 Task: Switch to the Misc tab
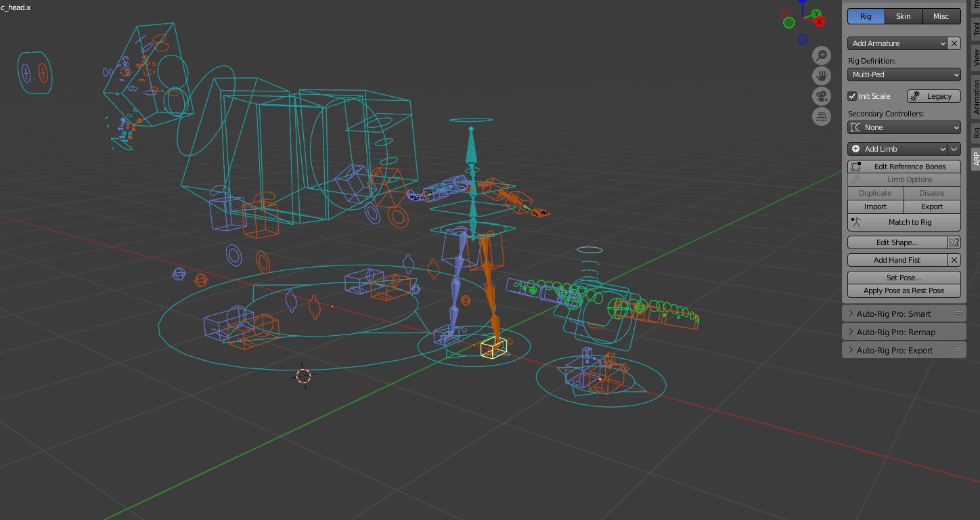941,16
